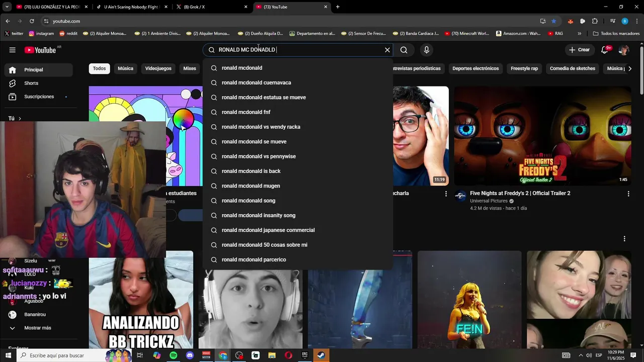Screen dimensions: 644x362
Task: Select the Videojuegos filter chip
Action: [158, 68]
